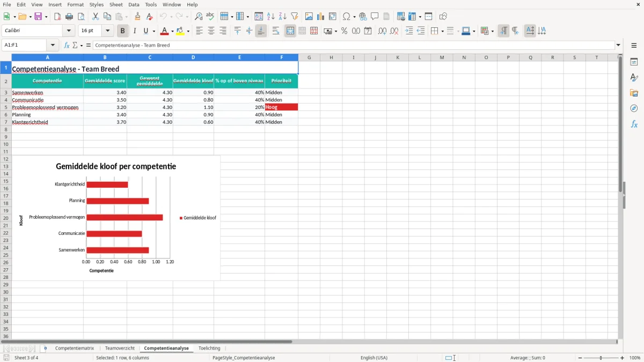Select column G header
The height and width of the screenshot is (362, 644).
point(309,57)
